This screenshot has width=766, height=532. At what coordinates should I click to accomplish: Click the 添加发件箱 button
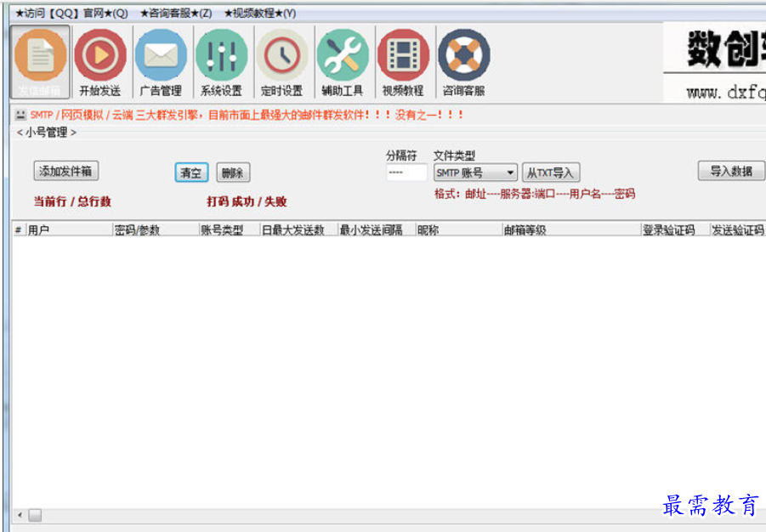pos(66,171)
